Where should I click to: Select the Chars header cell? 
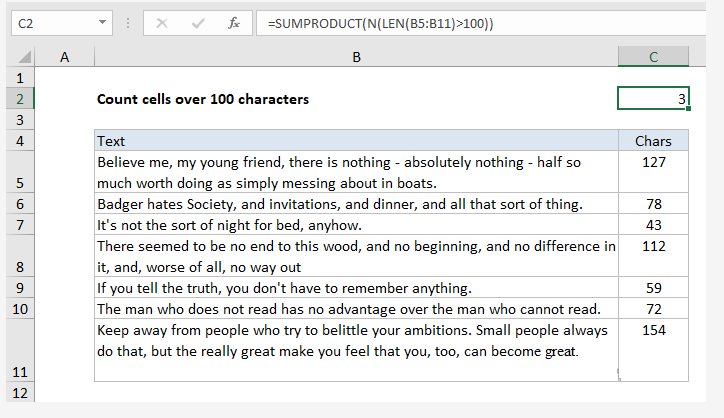coord(653,140)
